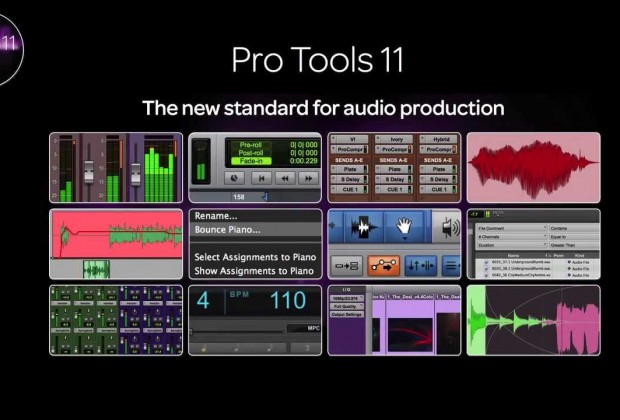Toggle Link Timeline and Edit Selection icon
Image resolution: width=620 pixels, height=420 pixels.
point(420,265)
